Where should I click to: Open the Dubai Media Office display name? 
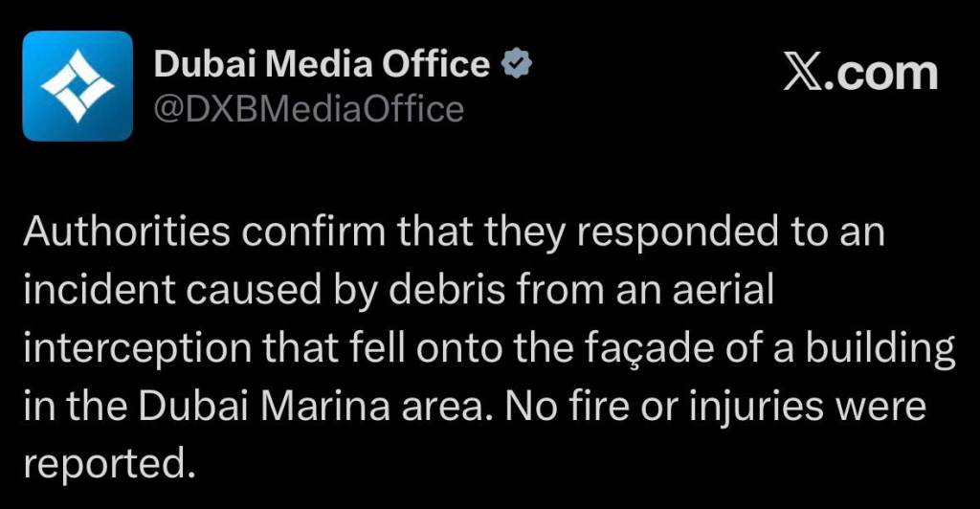pos(322,65)
